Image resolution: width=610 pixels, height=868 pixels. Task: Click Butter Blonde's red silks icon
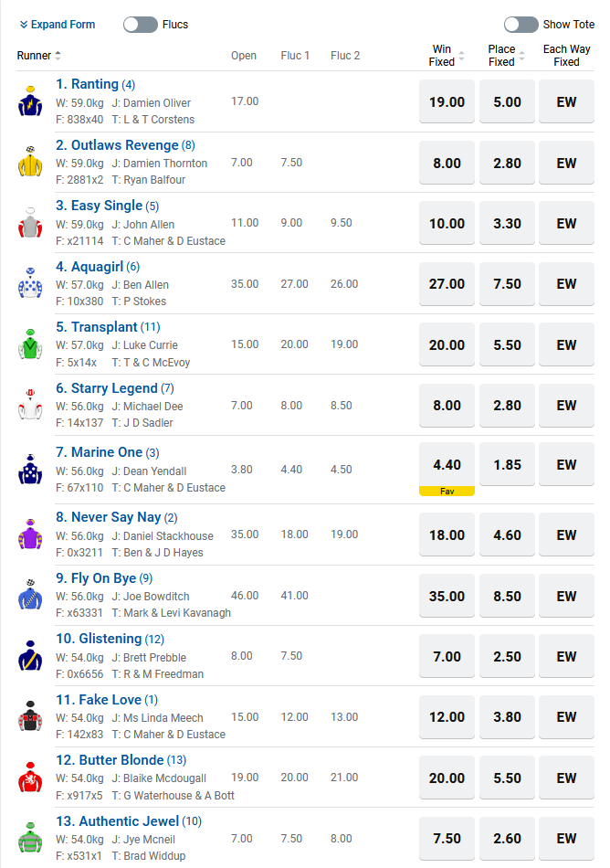(30, 777)
